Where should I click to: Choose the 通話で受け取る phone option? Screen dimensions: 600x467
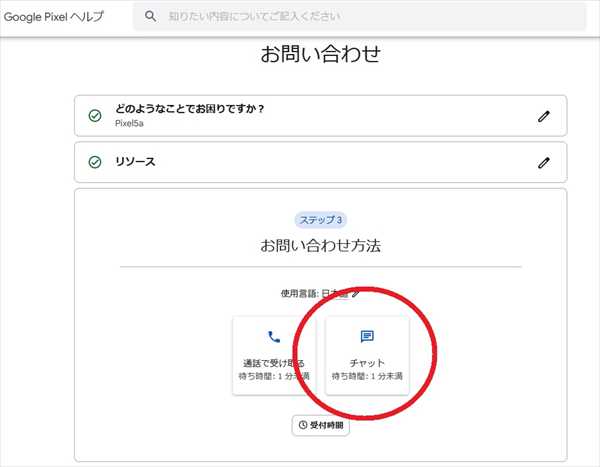[274, 356]
